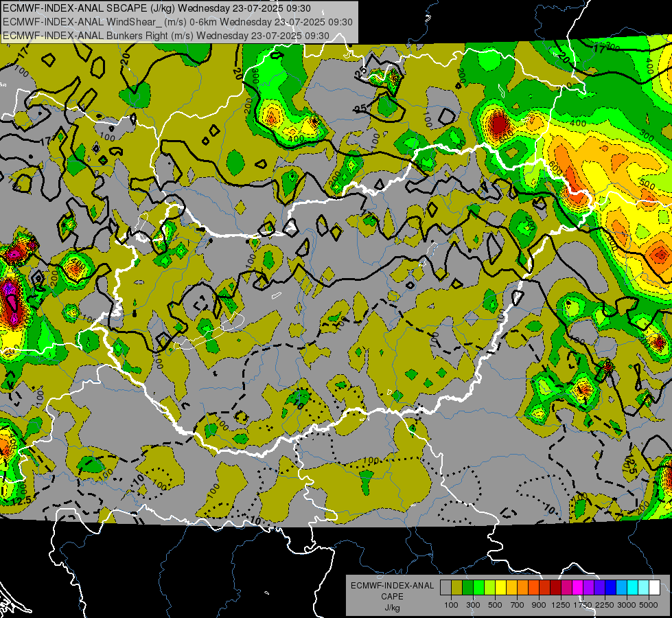Pick the amber legend swatch
Image resolution: width=672 pixels, height=618 pixels.
click(x=511, y=588)
